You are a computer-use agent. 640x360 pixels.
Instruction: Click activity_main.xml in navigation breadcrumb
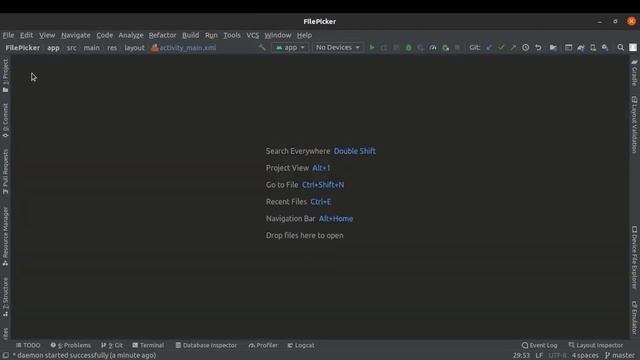(x=184, y=48)
